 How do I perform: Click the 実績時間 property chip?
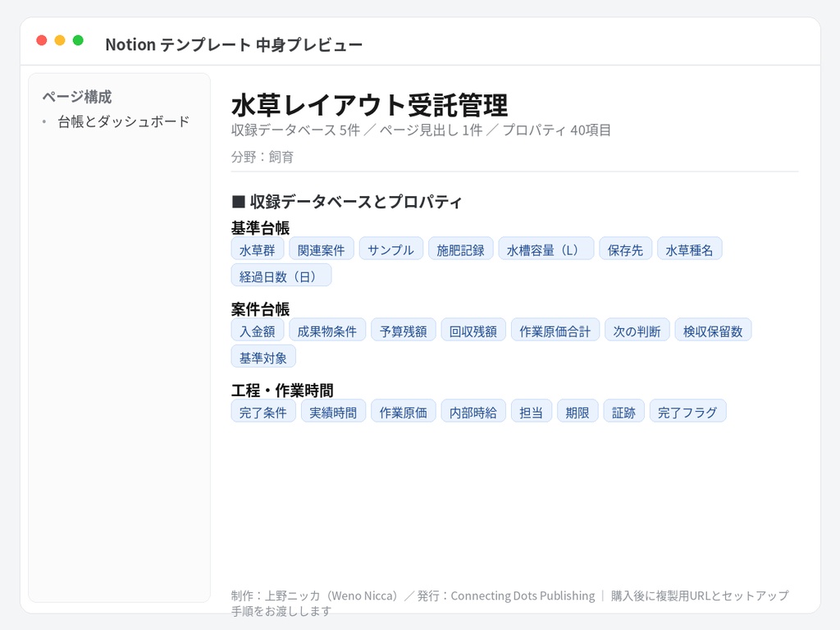coord(333,412)
